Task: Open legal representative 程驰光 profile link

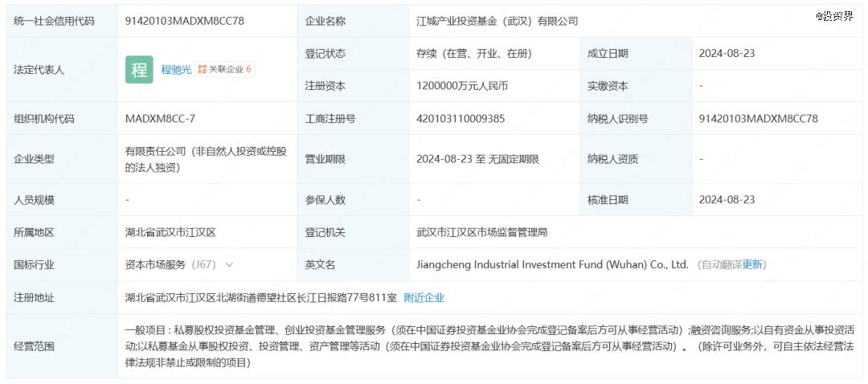Action: click(176, 70)
